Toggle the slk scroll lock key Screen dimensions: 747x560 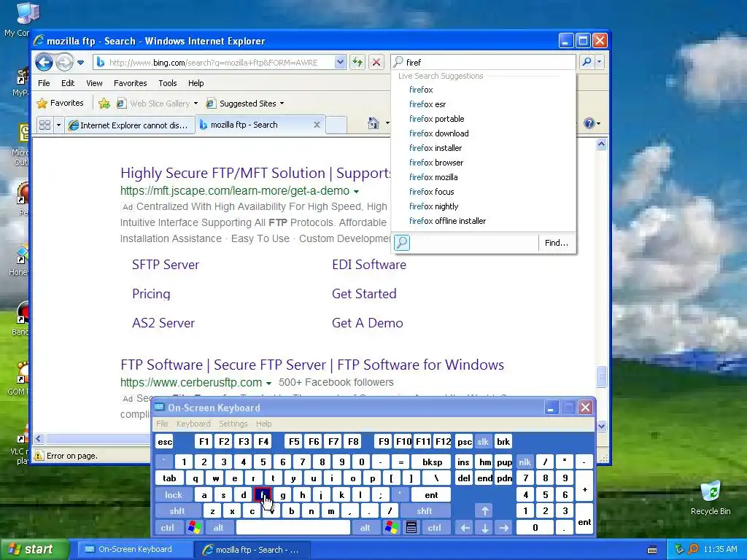[483, 442]
